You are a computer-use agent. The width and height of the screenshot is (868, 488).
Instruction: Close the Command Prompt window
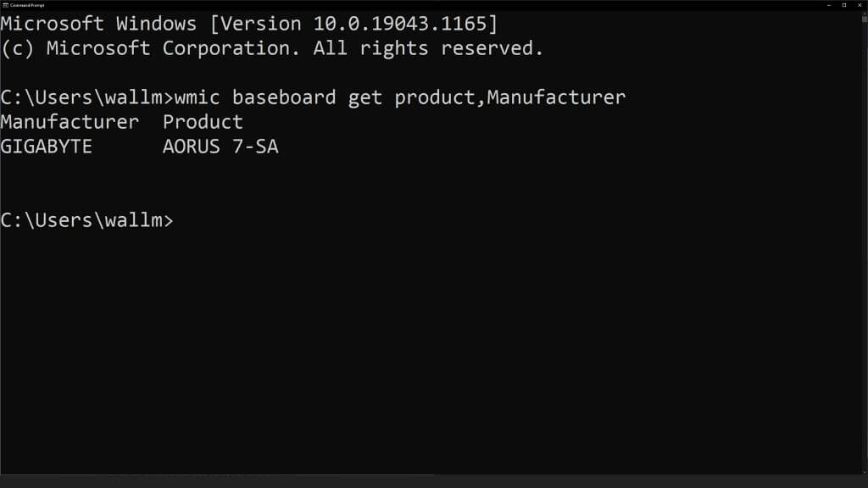[x=860, y=4]
